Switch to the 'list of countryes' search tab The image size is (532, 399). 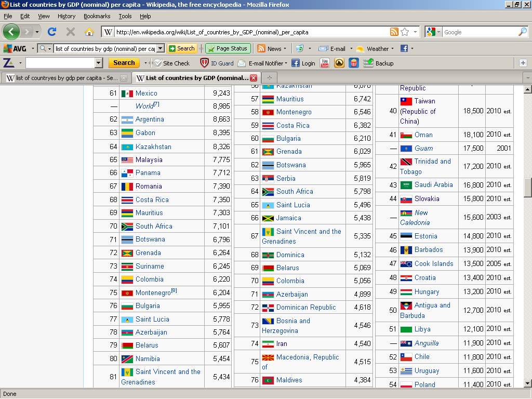pyautogui.click(x=62, y=78)
